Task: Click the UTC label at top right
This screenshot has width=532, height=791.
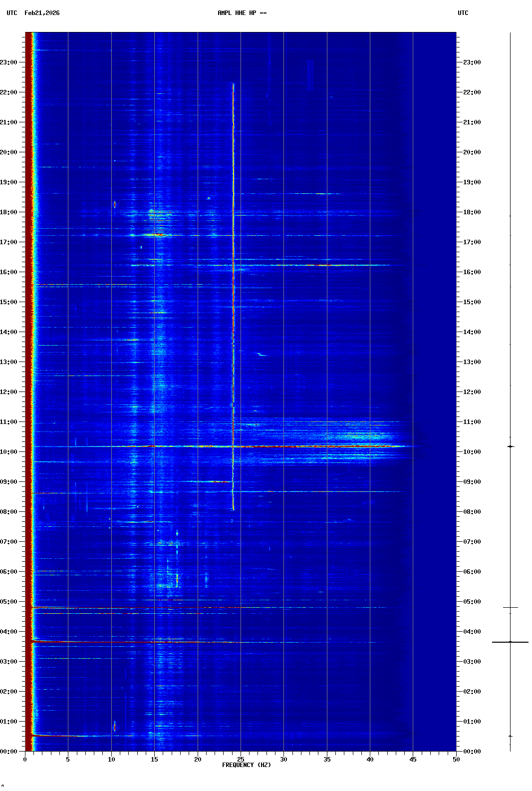Action: coord(463,13)
